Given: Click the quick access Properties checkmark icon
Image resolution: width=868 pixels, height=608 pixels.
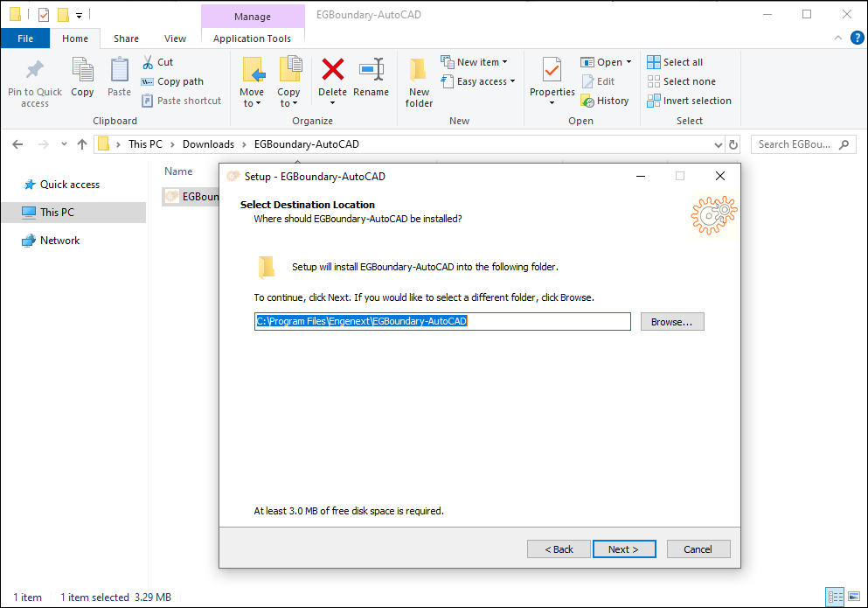Looking at the screenshot, I should [x=44, y=15].
